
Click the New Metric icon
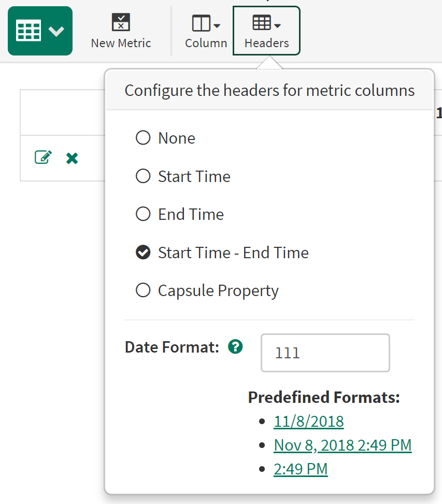pyautogui.click(x=121, y=22)
